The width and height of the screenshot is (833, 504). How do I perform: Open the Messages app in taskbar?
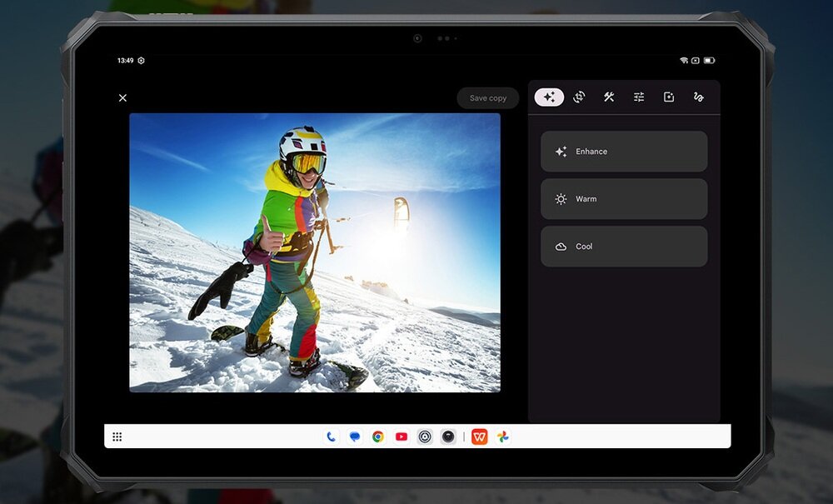click(x=355, y=437)
